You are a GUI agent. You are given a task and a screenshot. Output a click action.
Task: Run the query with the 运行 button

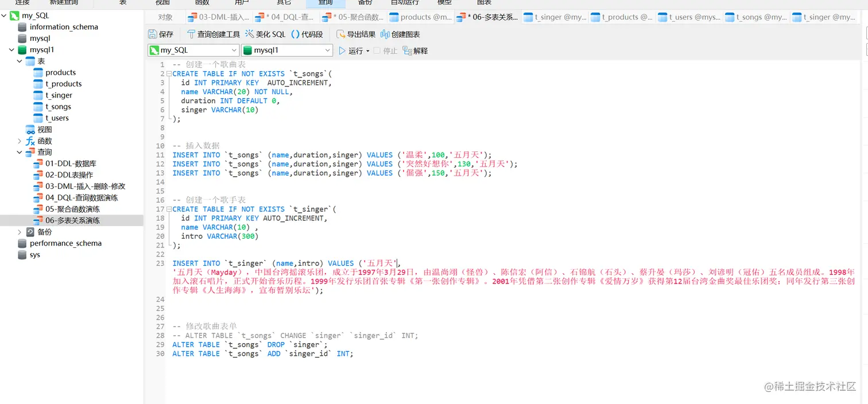click(x=351, y=51)
